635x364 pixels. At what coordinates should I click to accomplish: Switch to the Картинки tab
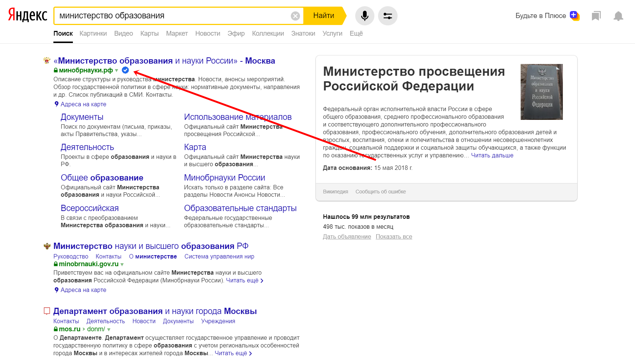pyautogui.click(x=93, y=33)
